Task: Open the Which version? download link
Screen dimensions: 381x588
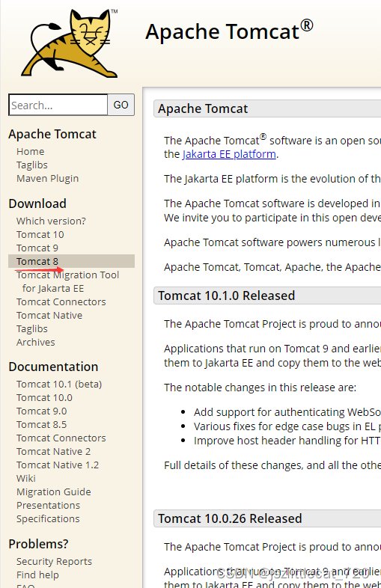Action: coord(51,221)
